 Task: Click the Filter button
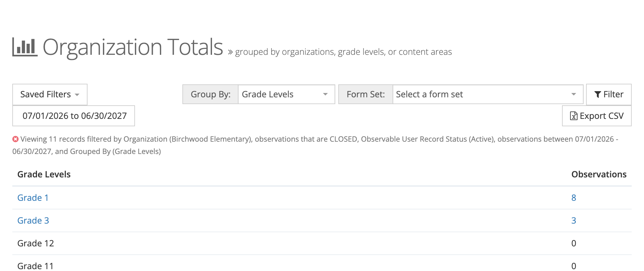[x=609, y=95]
